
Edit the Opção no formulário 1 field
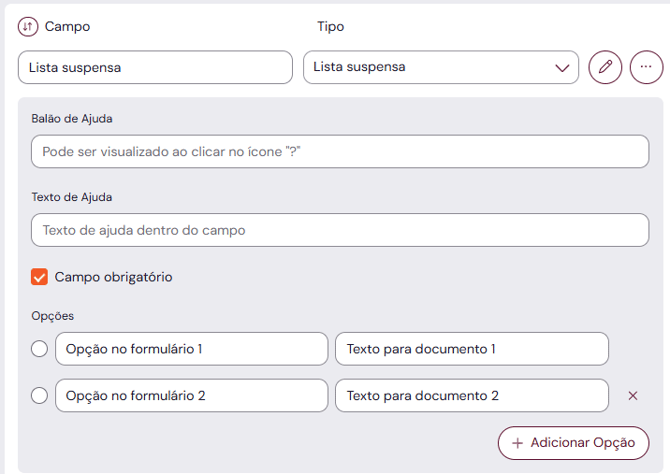point(191,349)
